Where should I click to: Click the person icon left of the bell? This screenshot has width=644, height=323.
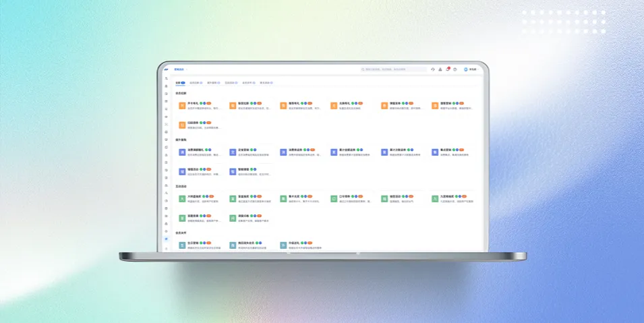click(440, 69)
